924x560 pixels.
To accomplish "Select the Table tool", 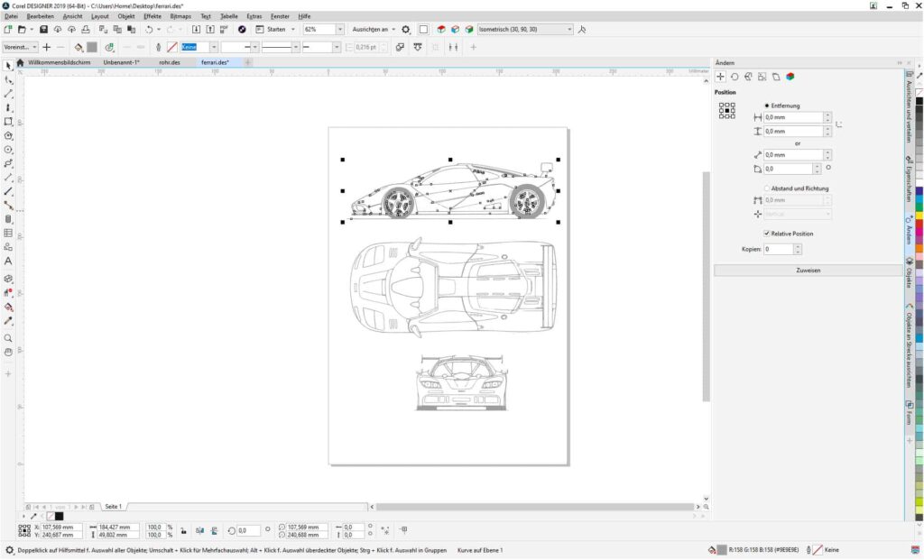I will (x=8, y=234).
